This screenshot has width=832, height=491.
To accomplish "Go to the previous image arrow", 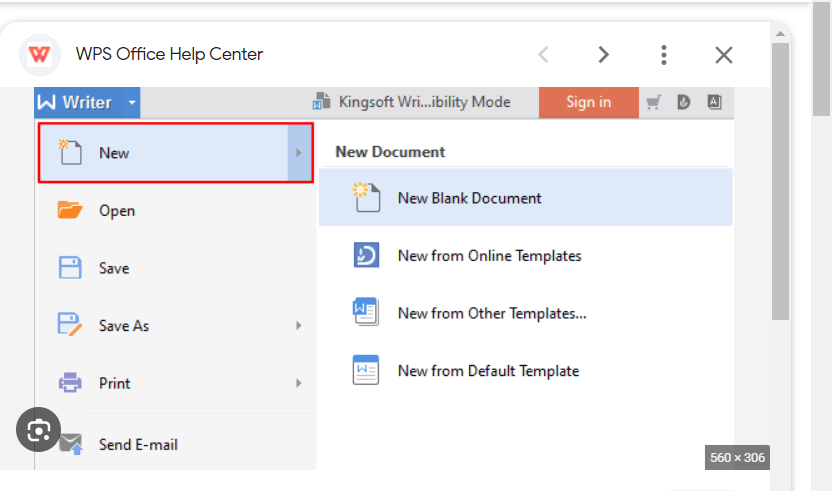I will click(543, 55).
